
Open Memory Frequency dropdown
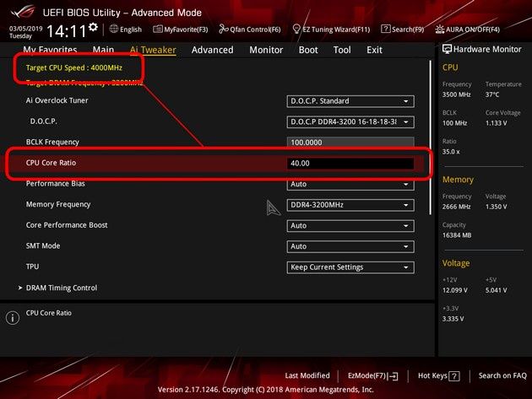[350, 205]
